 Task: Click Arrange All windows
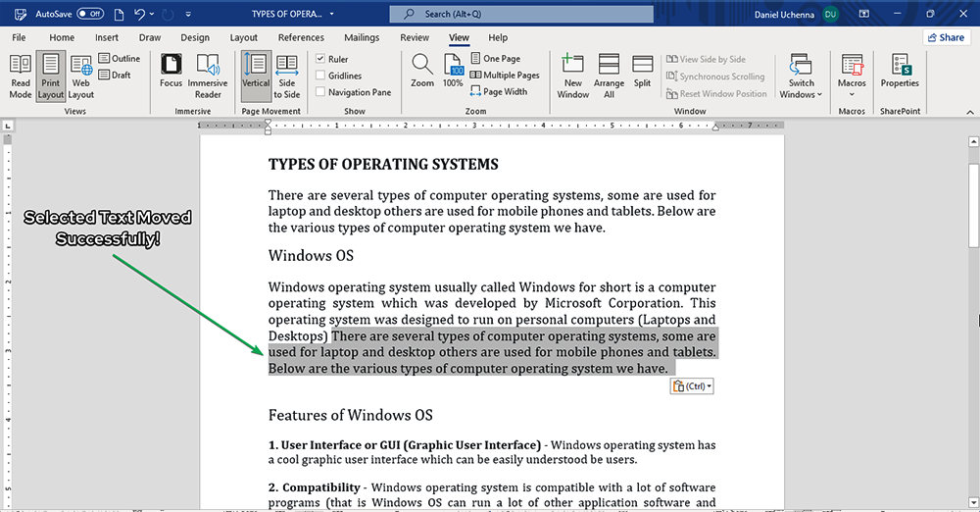(x=609, y=76)
